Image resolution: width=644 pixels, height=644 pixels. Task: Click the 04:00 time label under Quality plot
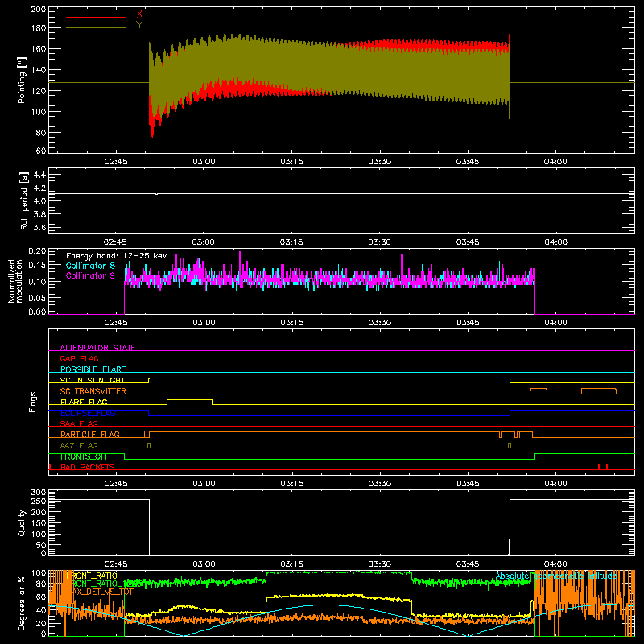click(x=555, y=564)
